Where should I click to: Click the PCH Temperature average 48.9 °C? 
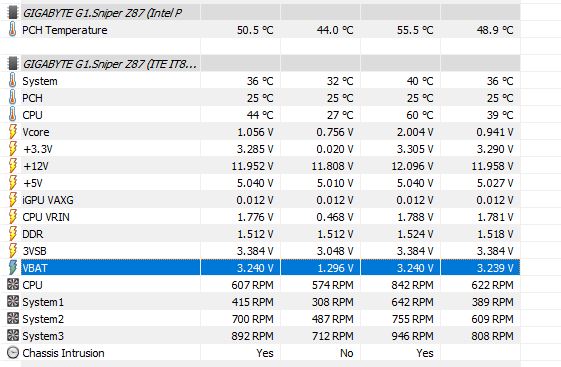(x=495, y=30)
